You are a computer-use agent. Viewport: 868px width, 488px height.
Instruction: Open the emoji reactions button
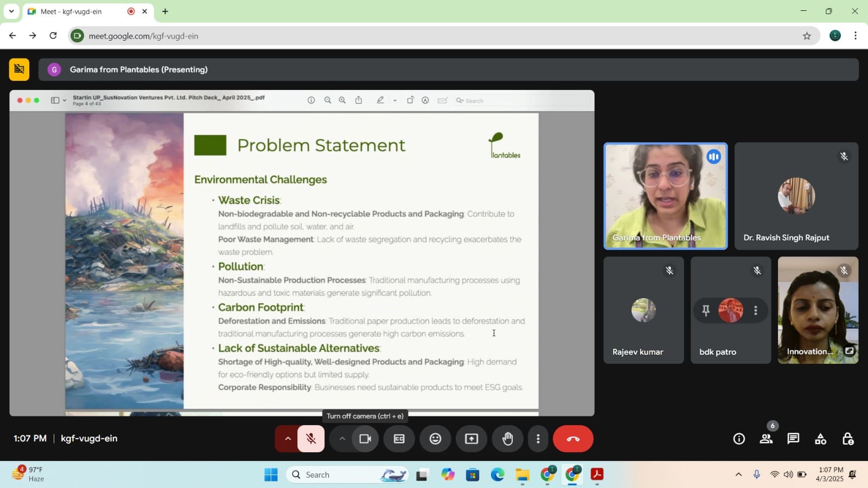click(435, 439)
